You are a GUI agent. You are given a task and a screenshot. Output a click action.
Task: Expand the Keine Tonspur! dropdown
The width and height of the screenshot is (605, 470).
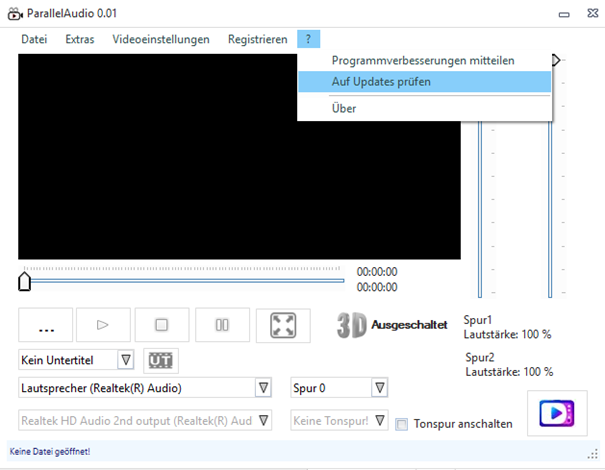tap(380, 420)
